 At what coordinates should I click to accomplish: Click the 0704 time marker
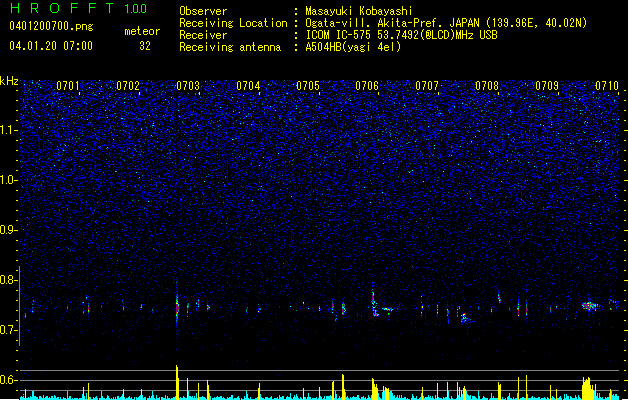point(248,86)
